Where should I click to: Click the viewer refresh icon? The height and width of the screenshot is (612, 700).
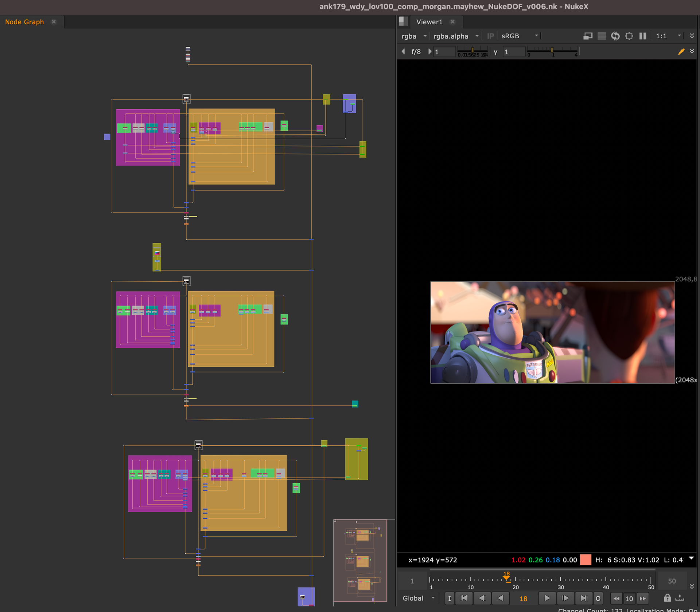click(x=615, y=36)
